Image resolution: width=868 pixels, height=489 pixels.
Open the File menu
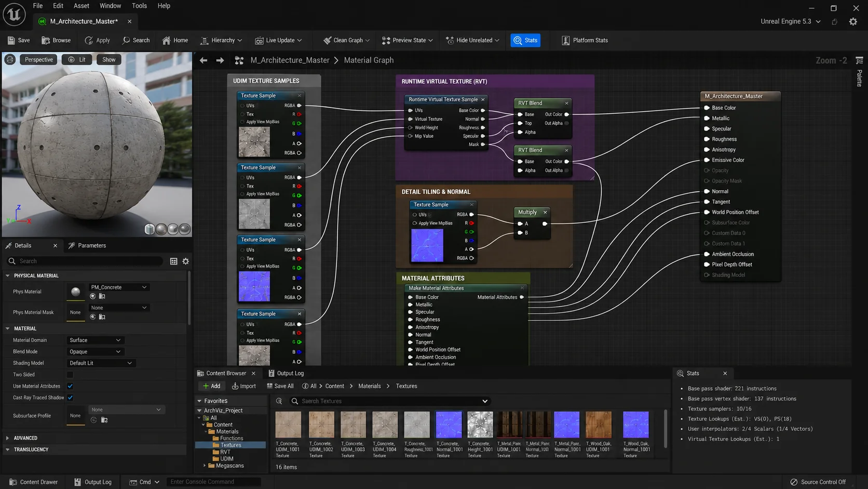coord(38,6)
